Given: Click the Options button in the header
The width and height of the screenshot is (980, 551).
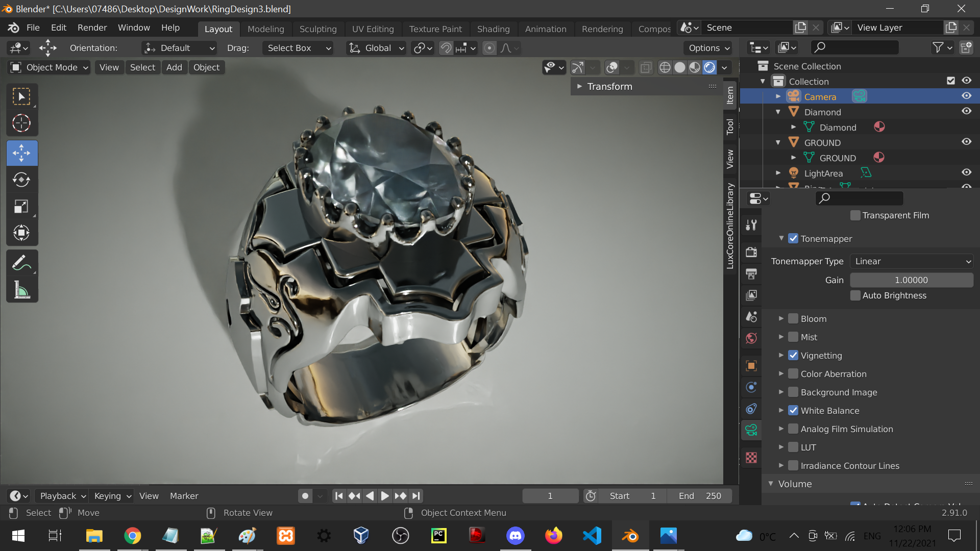Looking at the screenshot, I should click(x=708, y=48).
